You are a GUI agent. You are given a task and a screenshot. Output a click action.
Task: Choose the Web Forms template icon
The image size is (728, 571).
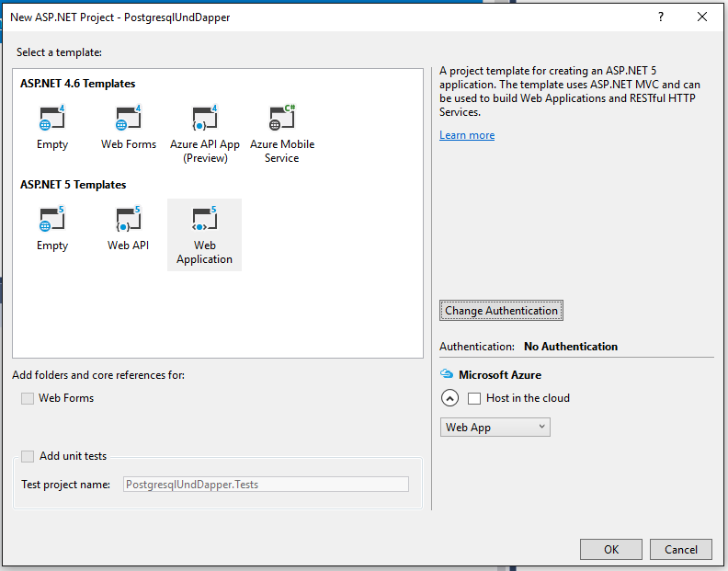coord(128,119)
